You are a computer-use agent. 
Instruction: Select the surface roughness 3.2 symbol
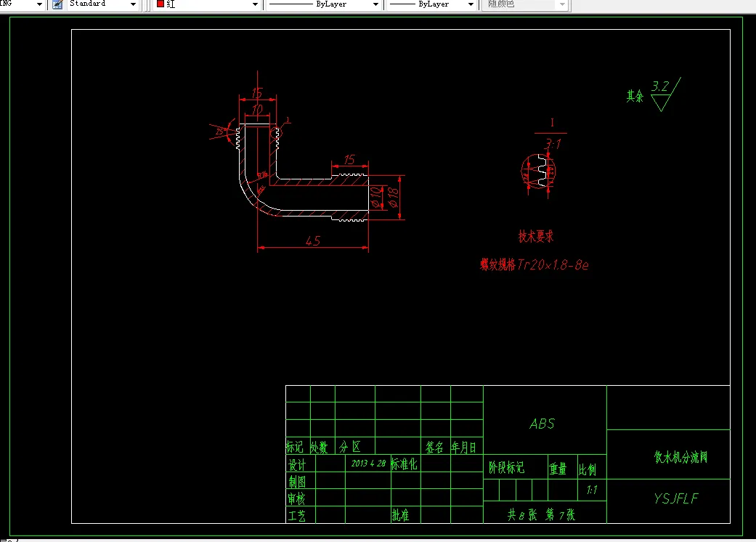click(661, 91)
